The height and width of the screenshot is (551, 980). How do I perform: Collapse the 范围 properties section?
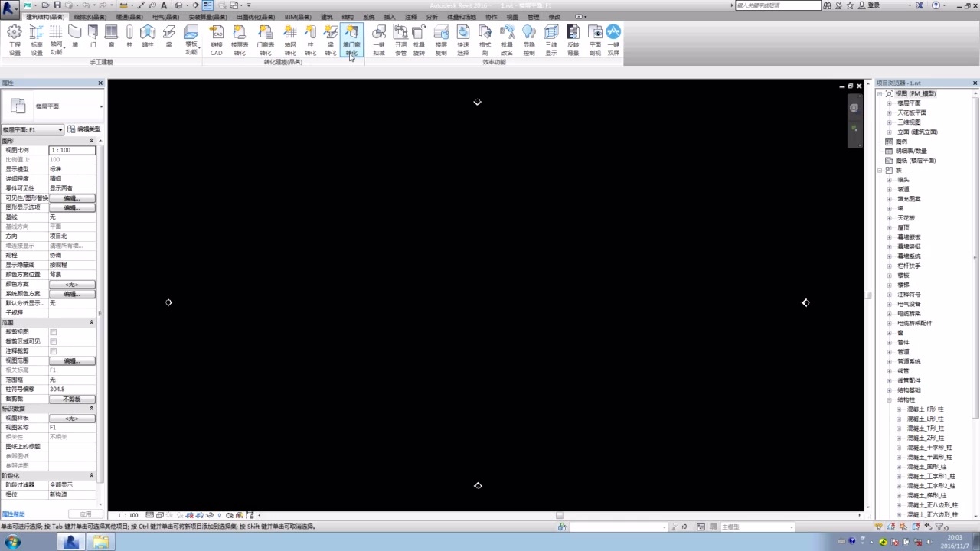91,322
